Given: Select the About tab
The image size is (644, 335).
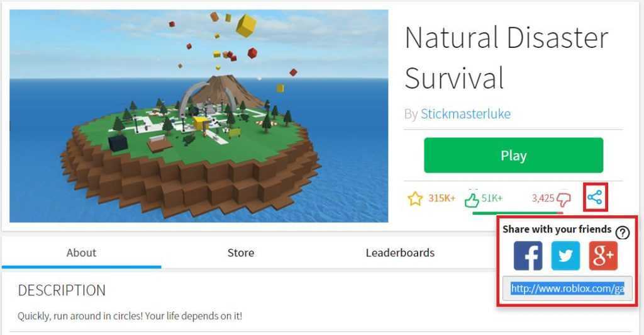Looking at the screenshot, I should (81, 253).
